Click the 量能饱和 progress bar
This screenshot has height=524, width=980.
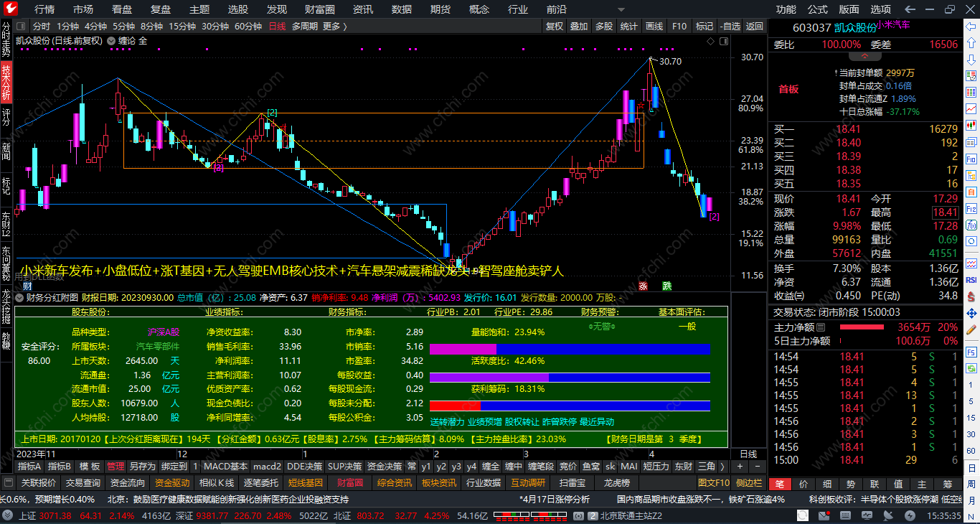(570, 349)
